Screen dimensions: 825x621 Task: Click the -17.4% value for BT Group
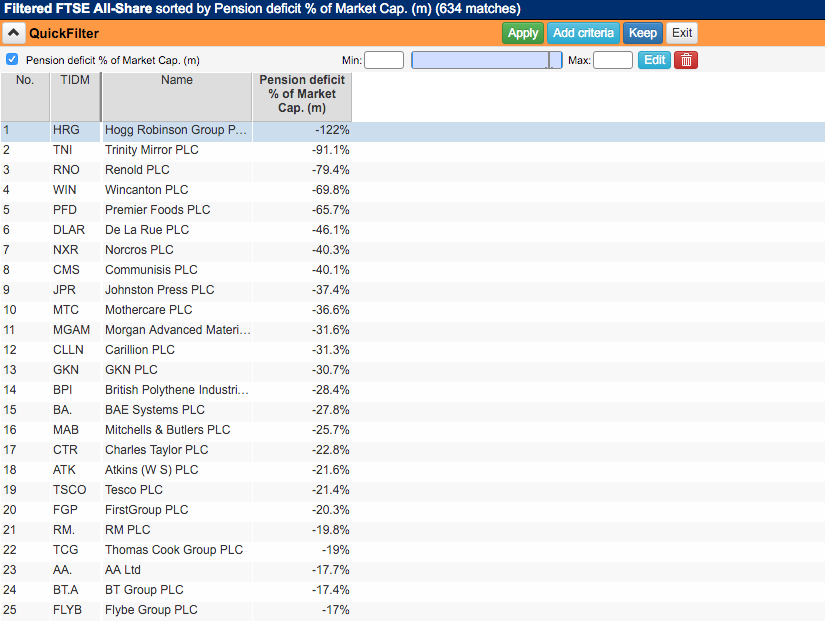click(330, 590)
